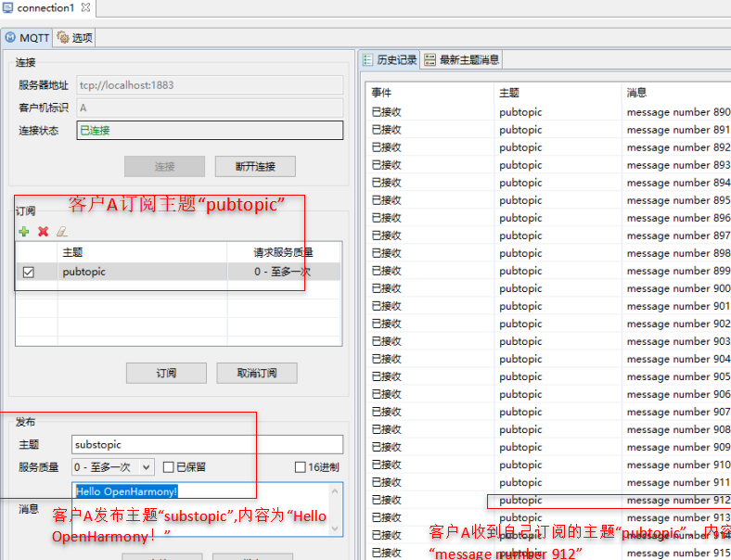Click the connection1 editor icon
The height and width of the screenshot is (560, 731).
(8, 7)
